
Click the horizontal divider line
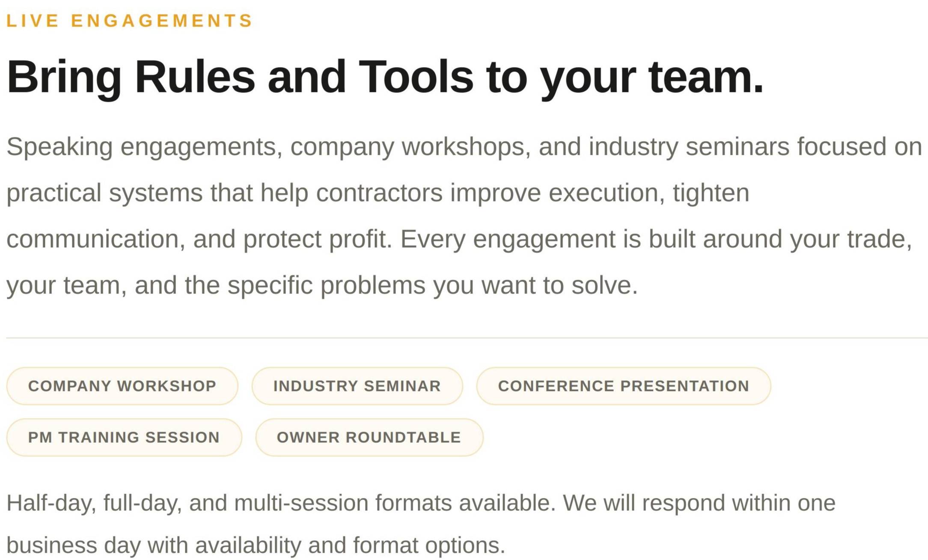pyautogui.click(x=467, y=338)
